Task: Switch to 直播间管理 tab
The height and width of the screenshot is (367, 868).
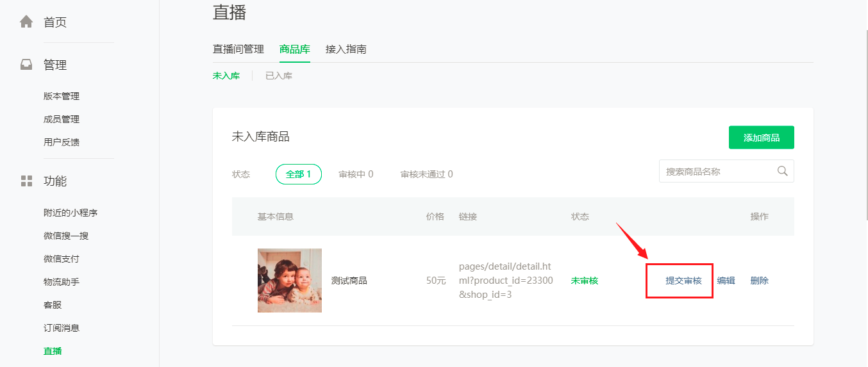Action: click(x=238, y=49)
